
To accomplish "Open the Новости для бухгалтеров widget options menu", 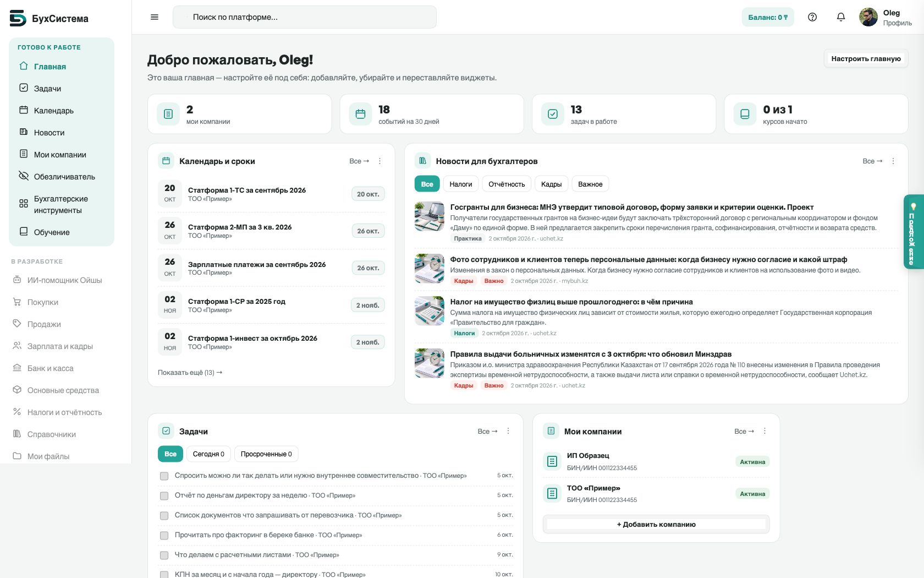I will [x=893, y=161].
